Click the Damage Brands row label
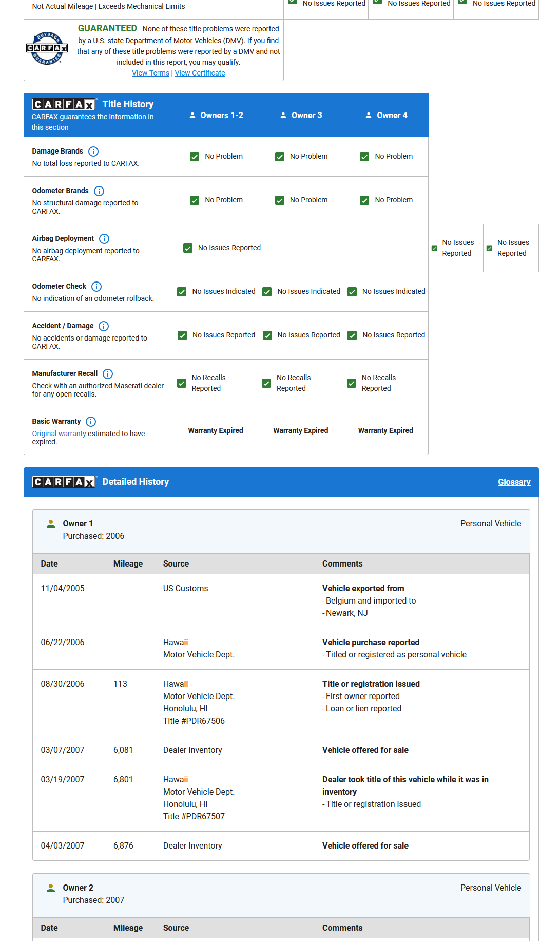 (57, 151)
